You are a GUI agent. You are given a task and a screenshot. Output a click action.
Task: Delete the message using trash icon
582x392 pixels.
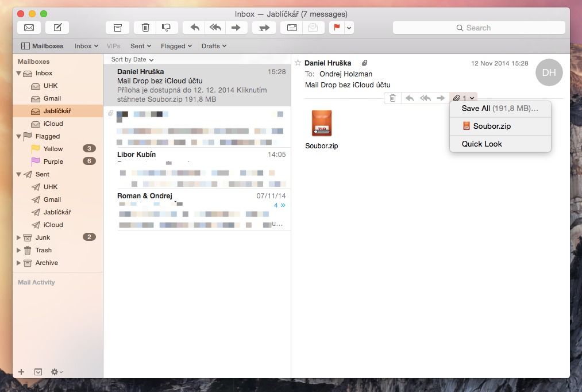pos(145,27)
